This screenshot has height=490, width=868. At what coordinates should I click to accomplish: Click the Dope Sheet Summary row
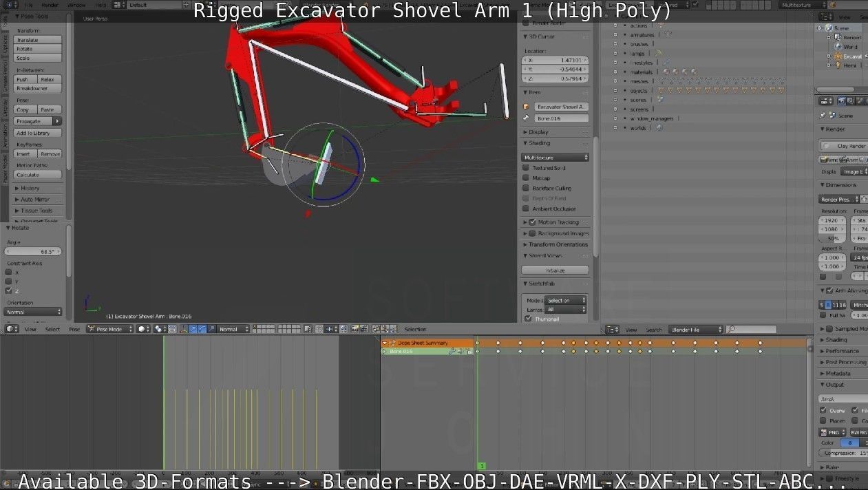[427, 343]
